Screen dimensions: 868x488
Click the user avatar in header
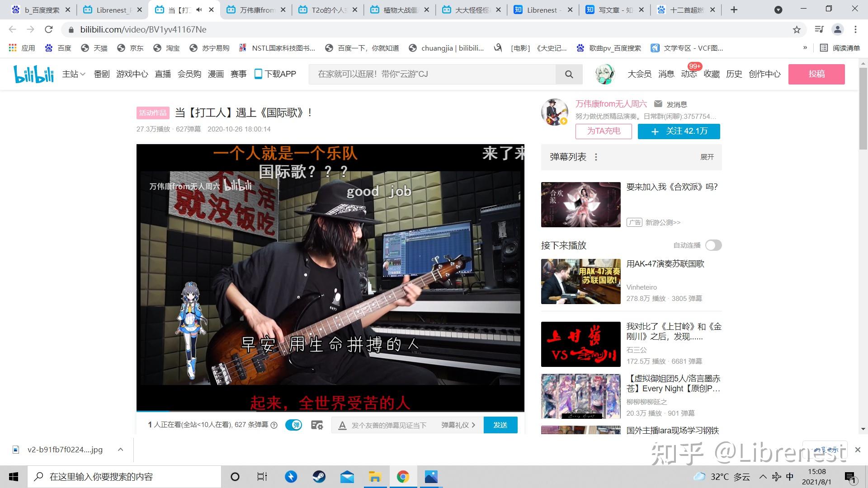(604, 74)
